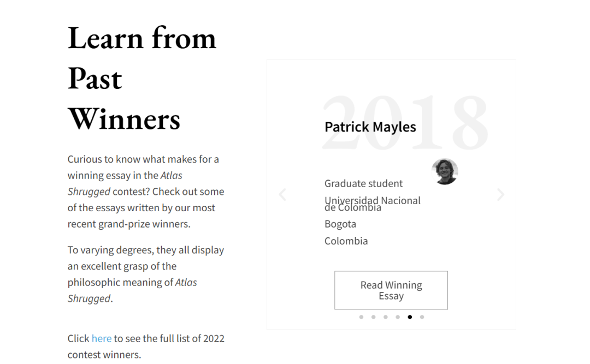Click the 'Curious to know' paragraph
Screen dimensions: 590x364
pyautogui.click(x=145, y=192)
